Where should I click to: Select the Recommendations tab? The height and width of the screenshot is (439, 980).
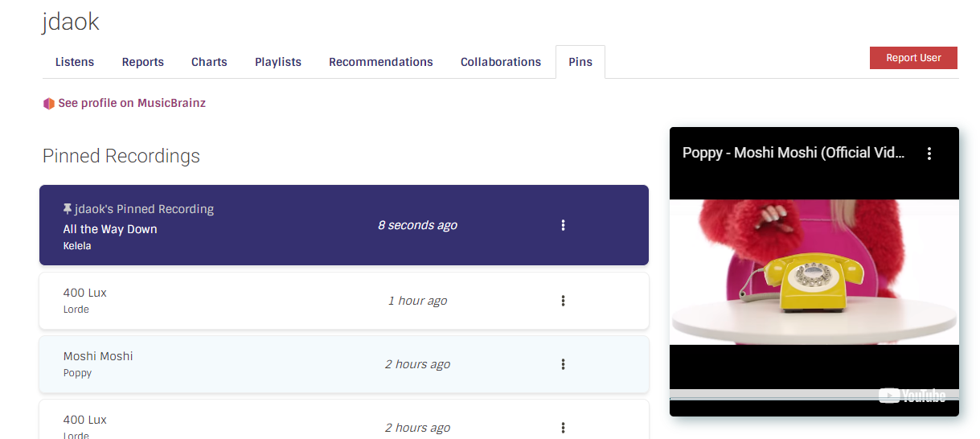coord(381,62)
